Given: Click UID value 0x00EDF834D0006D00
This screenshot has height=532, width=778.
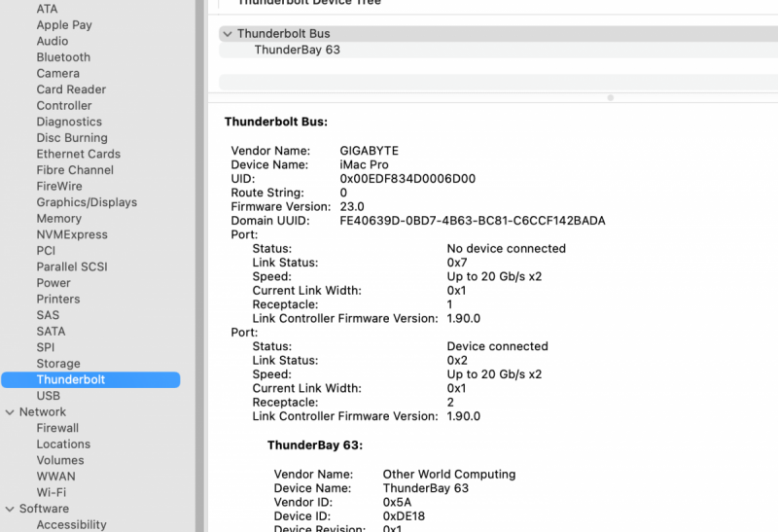Looking at the screenshot, I should (407, 179).
